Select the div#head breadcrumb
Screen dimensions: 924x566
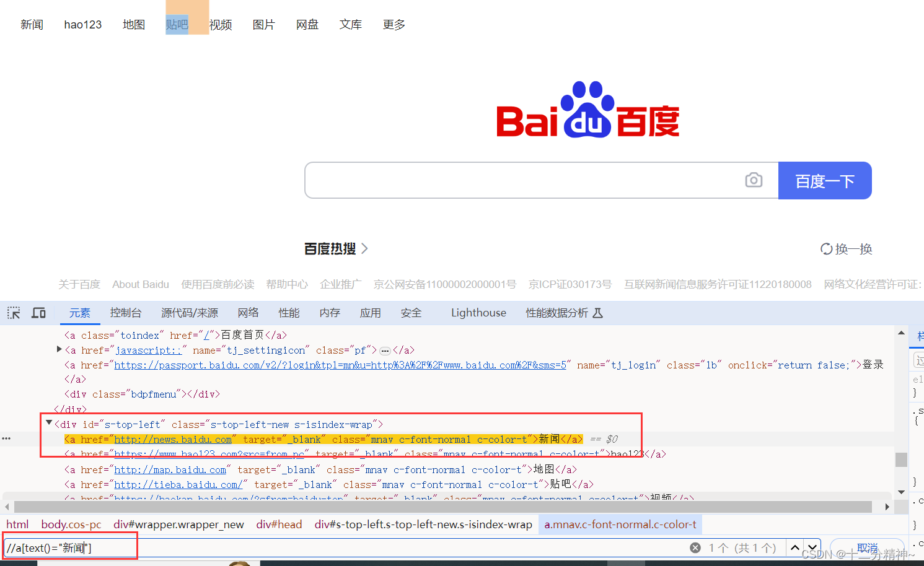279,525
